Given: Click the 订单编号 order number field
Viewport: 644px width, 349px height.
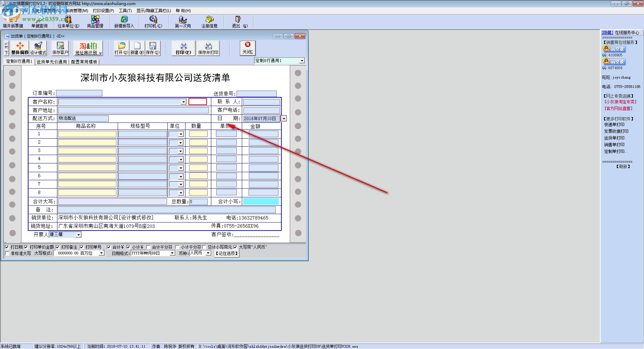Looking at the screenshot, I should 79,93.
